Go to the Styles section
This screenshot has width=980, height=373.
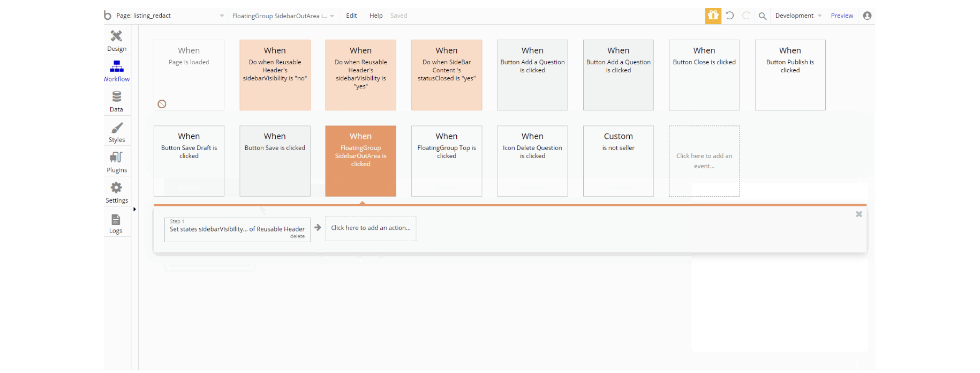click(116, 131)
